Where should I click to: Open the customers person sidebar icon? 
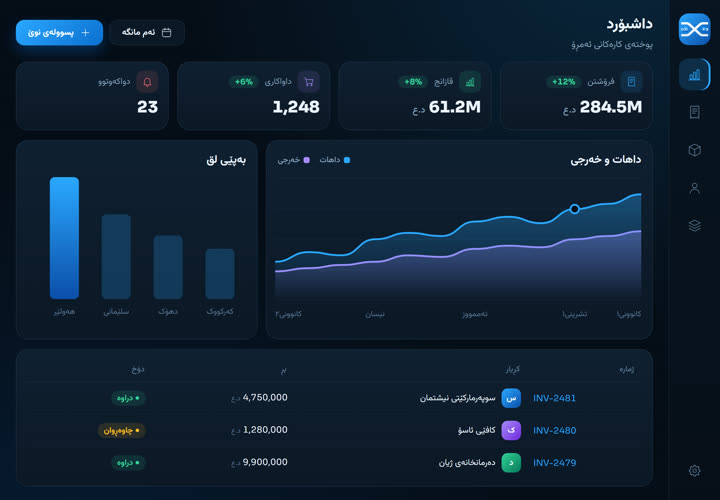click(694, 188)
